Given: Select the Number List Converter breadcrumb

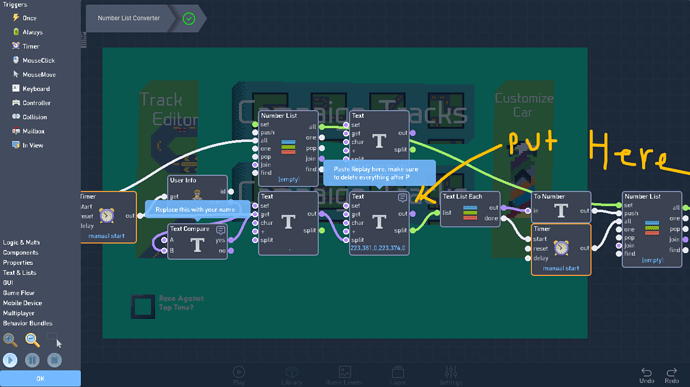Looking at the screenshot, I should (x=128, y=18).
